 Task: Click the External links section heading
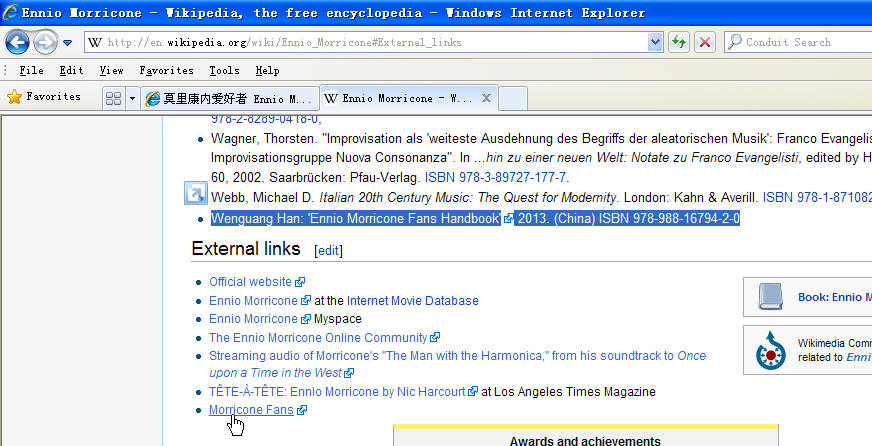(x=246, y=249)
